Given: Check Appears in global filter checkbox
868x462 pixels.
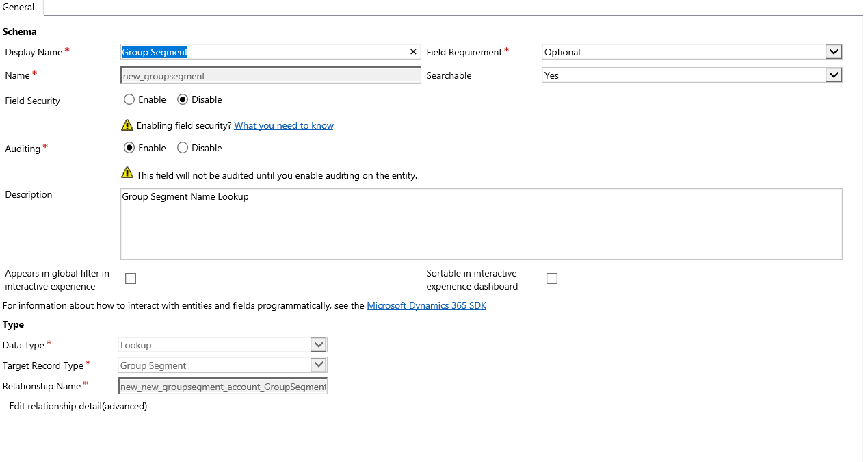Looking at the screenshot, I should [131, 279].
